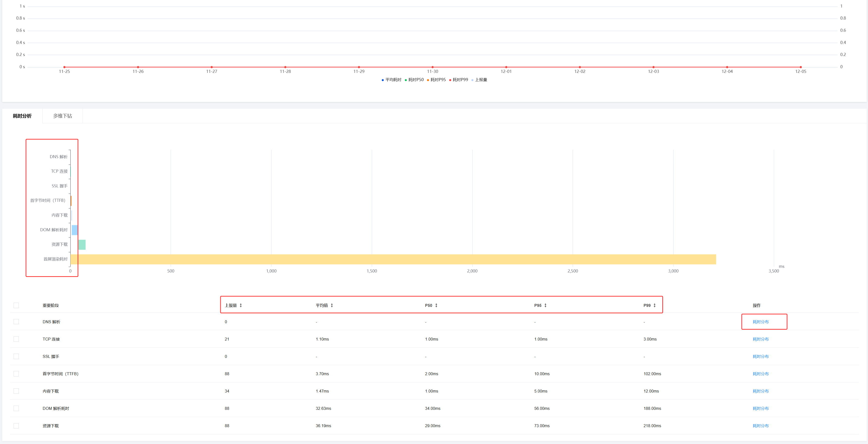Toggle 耗时P99 legend marker
Screen dimensions: 868x444
(x=450, y=80)
